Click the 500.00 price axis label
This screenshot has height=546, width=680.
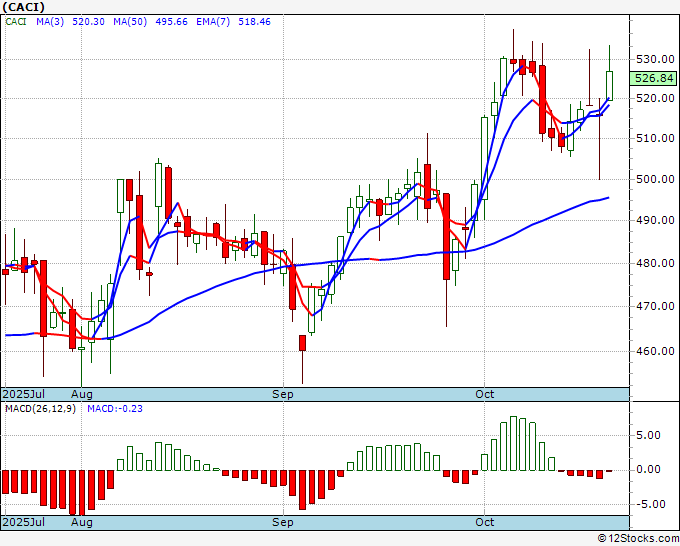[x=655, y=179]
